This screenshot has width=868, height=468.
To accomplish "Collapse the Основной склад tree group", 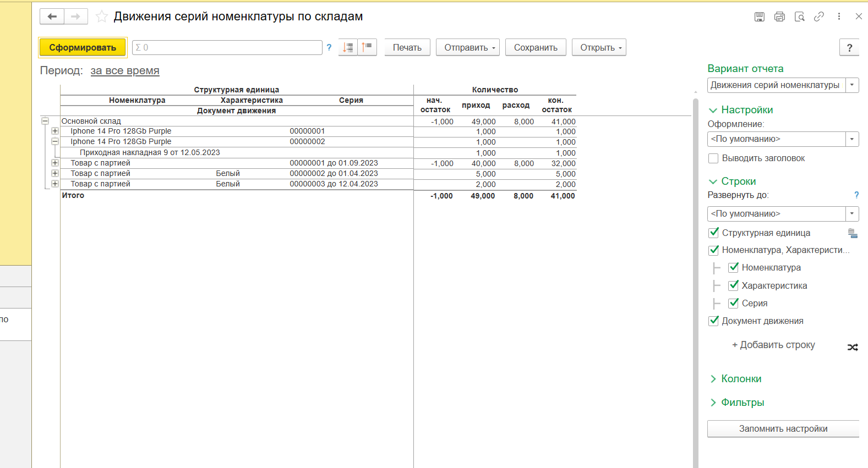I will (45, 121).
